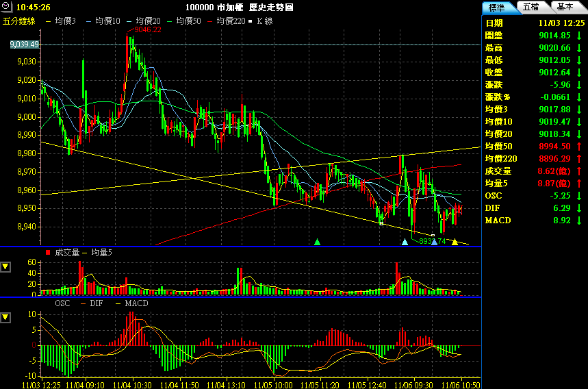This screenshot has height=389, width=588.
Task: Click the 均價3 value 9017.88
Action: (554, 110)
